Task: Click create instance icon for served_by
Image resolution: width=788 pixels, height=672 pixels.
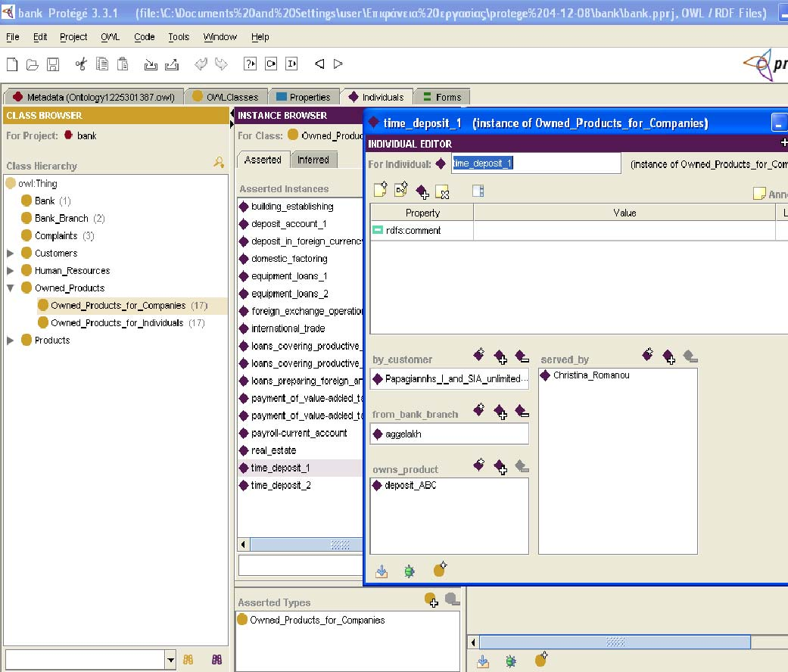Action: click(x=648, y=355)
